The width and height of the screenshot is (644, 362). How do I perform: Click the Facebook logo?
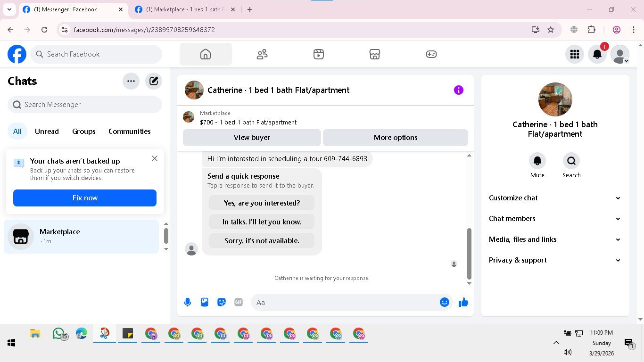(17, 54)
